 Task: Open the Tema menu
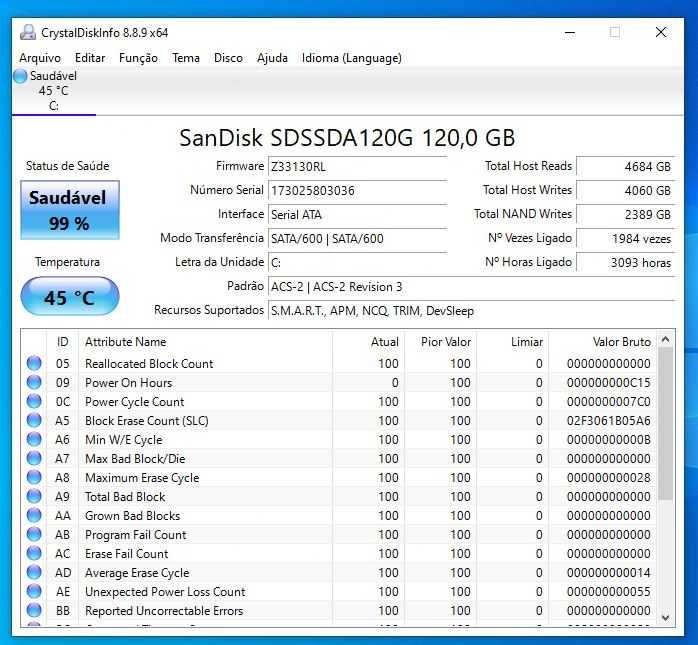[186, 58]
